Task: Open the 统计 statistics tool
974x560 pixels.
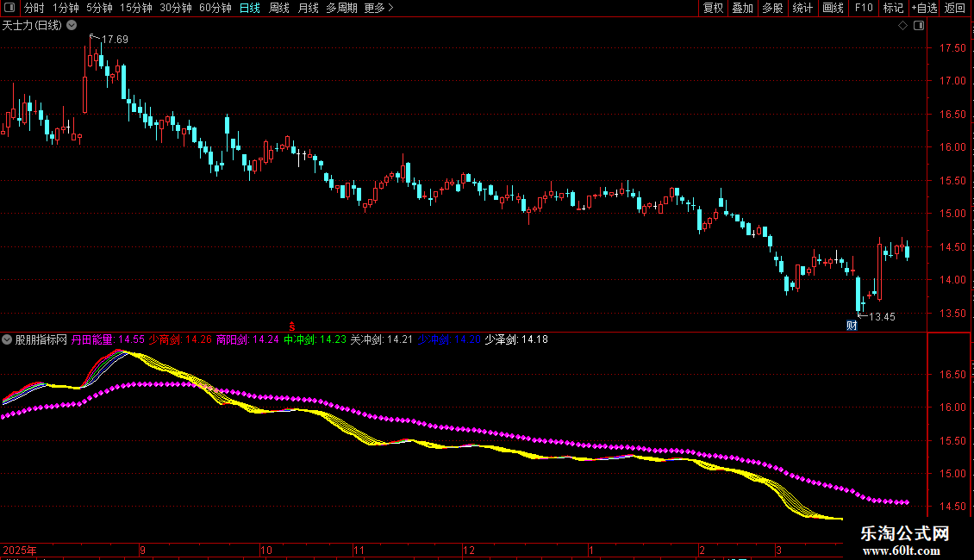Action: (x=802, y=8)
